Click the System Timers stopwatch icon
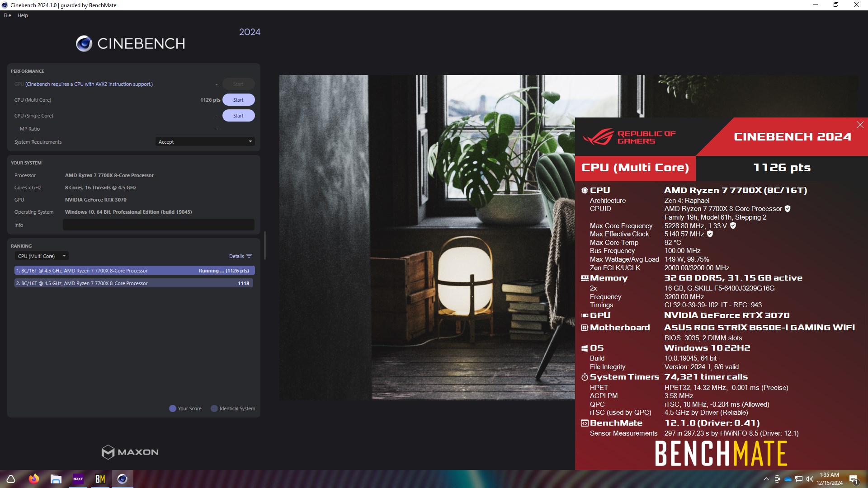The image size is (868, 488). point(585,377)
